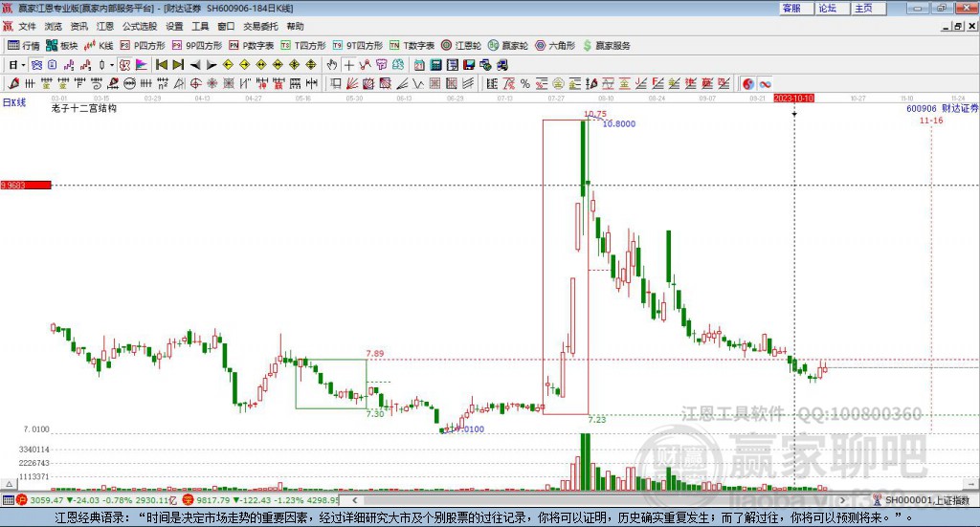
Task: Click the 客服 customer service button
Action: coord(791,8)
